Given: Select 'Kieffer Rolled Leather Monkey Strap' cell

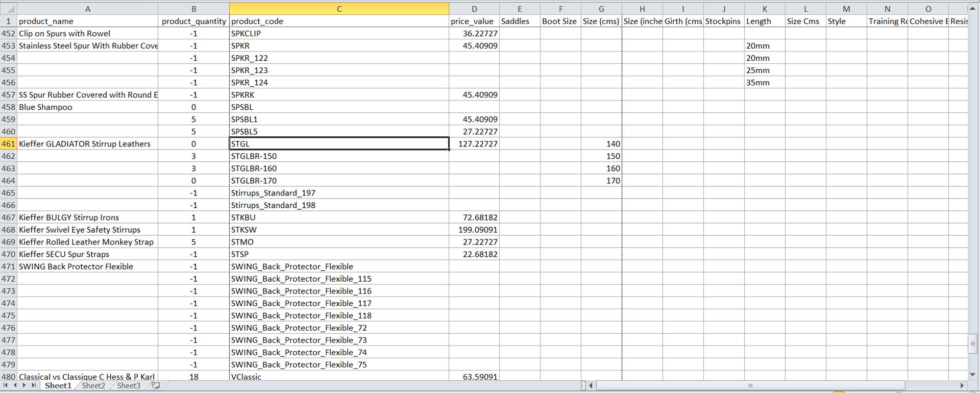Looking at the screenshot, I should tap(88, 242).
